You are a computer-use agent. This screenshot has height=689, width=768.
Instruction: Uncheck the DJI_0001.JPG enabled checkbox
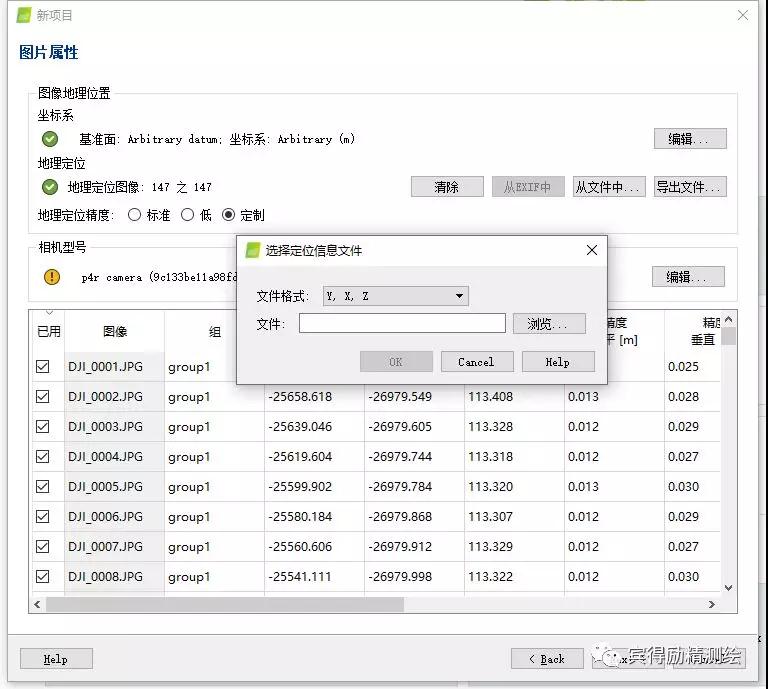[x=43, y=367]
